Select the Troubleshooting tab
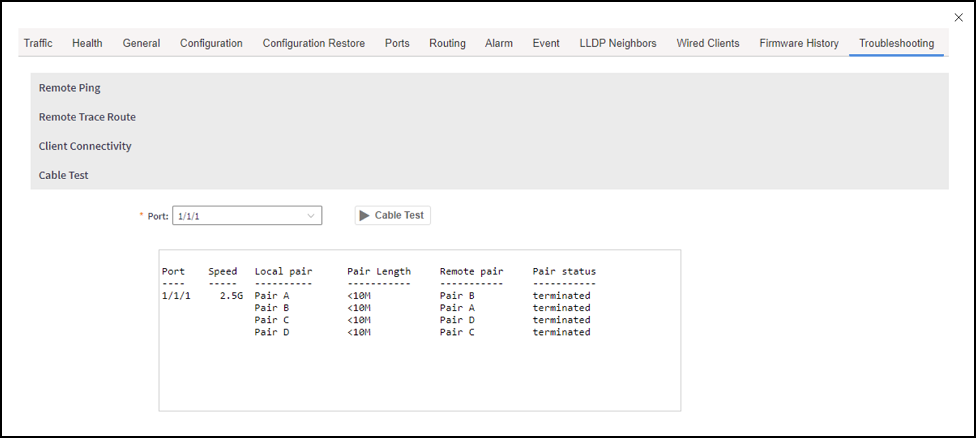 (896, 43)
